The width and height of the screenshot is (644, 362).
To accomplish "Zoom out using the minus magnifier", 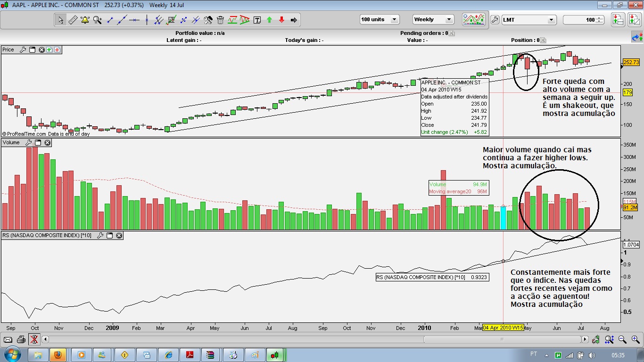I will [622, 339].
